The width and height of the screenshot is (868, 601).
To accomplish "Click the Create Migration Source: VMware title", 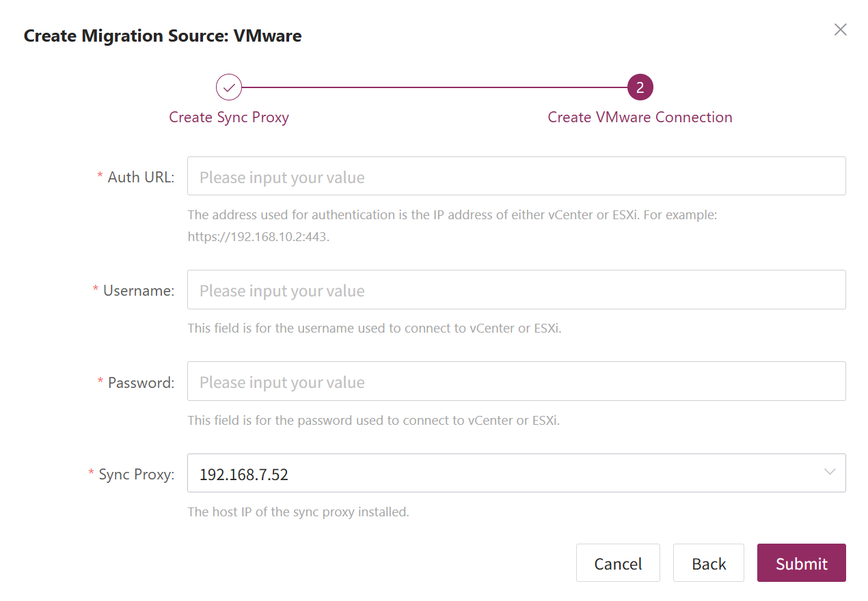I will [163, 36].
